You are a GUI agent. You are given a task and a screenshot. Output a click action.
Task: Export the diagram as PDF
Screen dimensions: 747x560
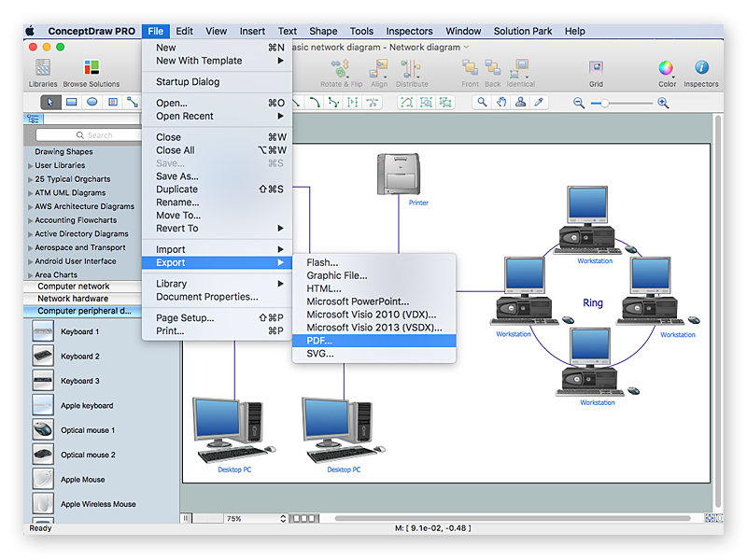(x=318, y=341)
